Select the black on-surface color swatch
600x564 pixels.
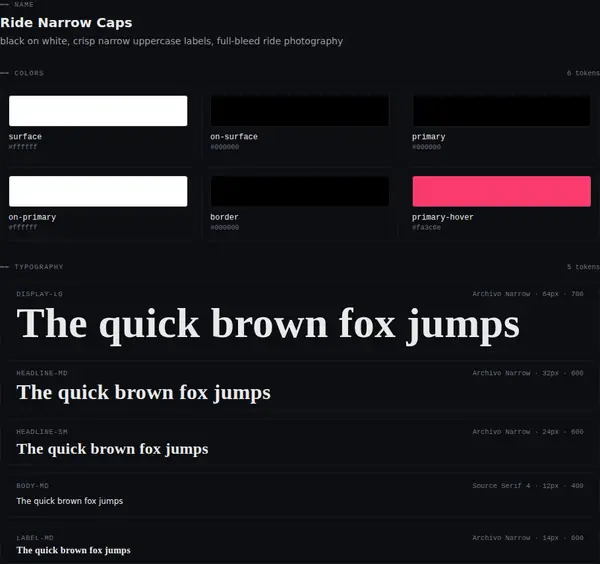pyautogui.click(x=300, y=111)
